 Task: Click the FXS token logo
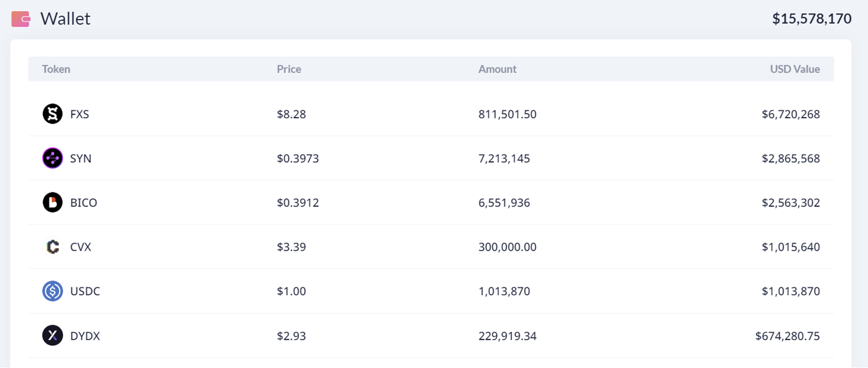(53, 114)
